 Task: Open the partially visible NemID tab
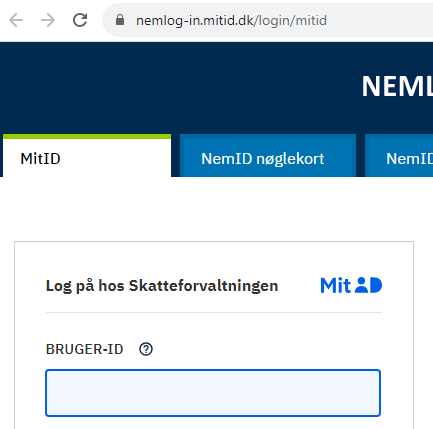(399, 156)
